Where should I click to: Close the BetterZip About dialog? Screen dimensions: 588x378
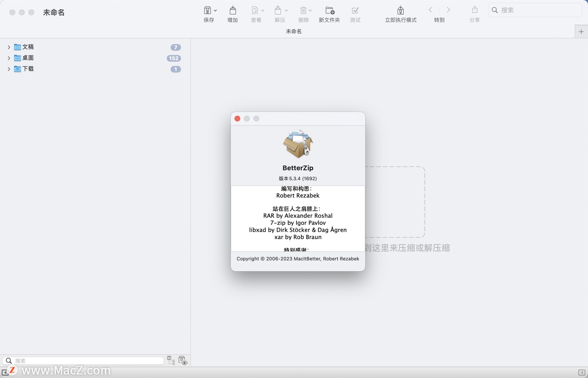[x=237, y=119]
